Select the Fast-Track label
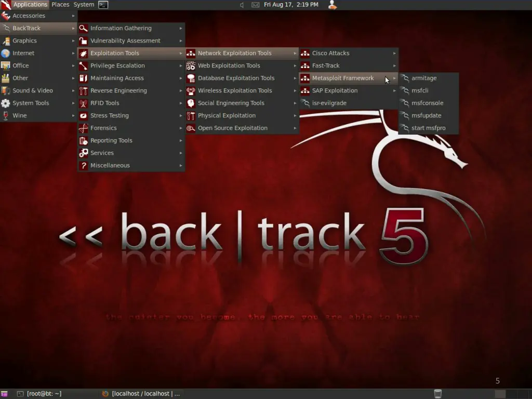 click(326, 65)
